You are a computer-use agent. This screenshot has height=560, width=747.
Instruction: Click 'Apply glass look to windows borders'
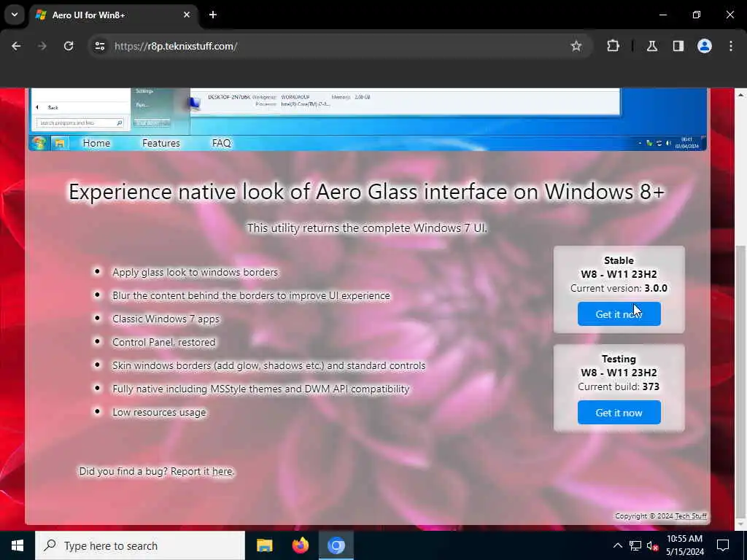point(195,273)
